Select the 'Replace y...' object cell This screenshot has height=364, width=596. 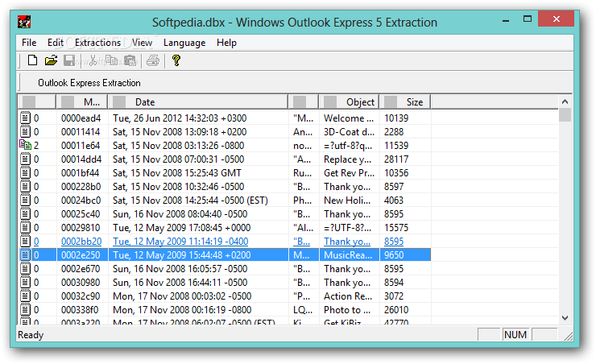tap(347, 159)
